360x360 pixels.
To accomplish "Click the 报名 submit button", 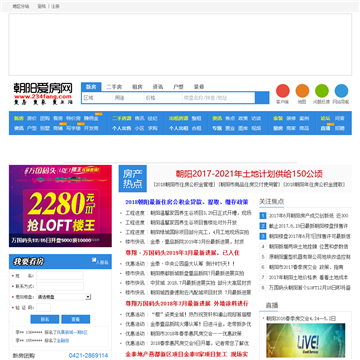I will pos(45,319).
